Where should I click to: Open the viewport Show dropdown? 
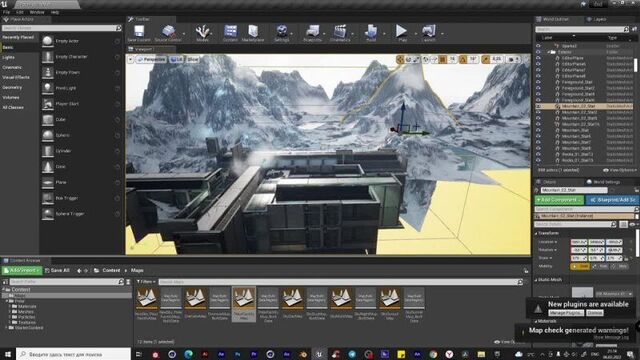point(193,59)
